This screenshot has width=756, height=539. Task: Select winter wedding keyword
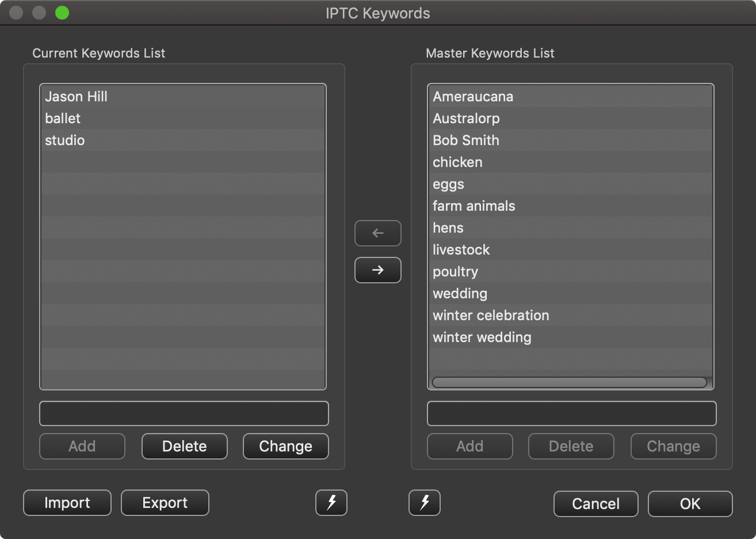pyautogui.click(x=571, y=337)
